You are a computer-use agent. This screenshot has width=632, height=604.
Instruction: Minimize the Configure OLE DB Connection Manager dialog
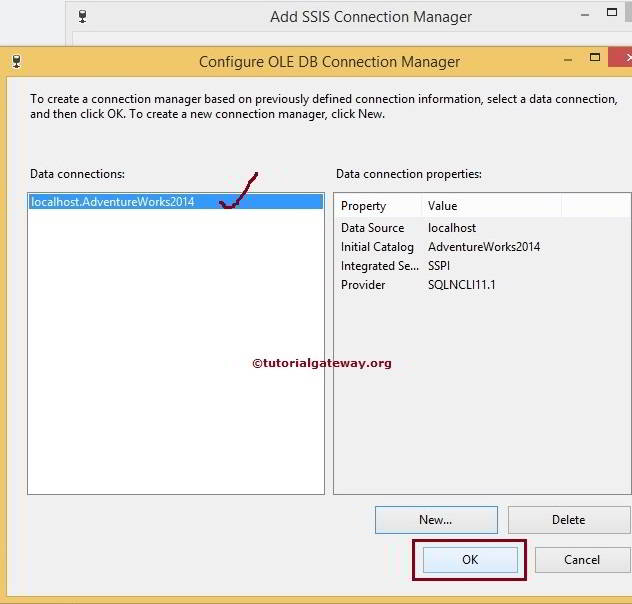click(x=568, y=60)
